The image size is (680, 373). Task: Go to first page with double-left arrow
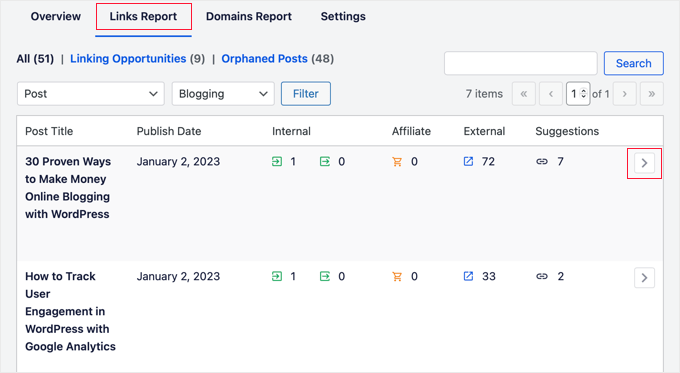(524, 94)
